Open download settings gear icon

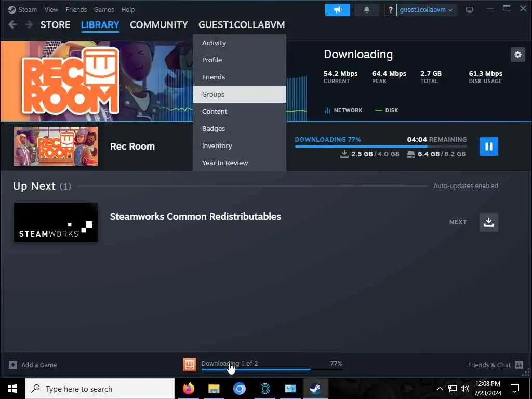coord(518,54)
